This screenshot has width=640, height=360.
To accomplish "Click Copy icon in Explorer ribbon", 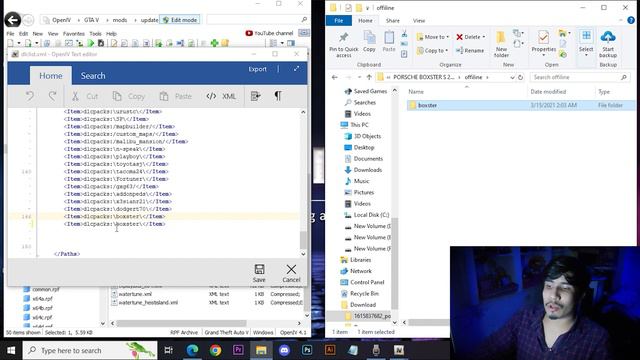I will (369, 42).
